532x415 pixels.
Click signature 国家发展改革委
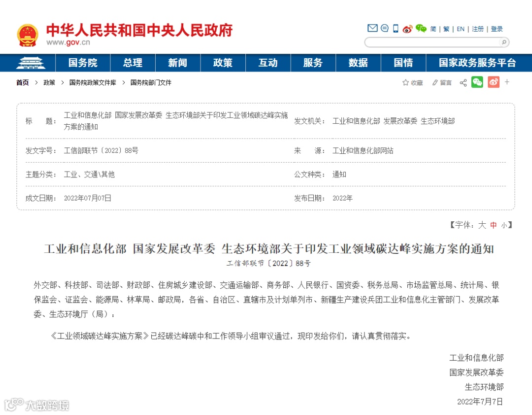(476, 373)
